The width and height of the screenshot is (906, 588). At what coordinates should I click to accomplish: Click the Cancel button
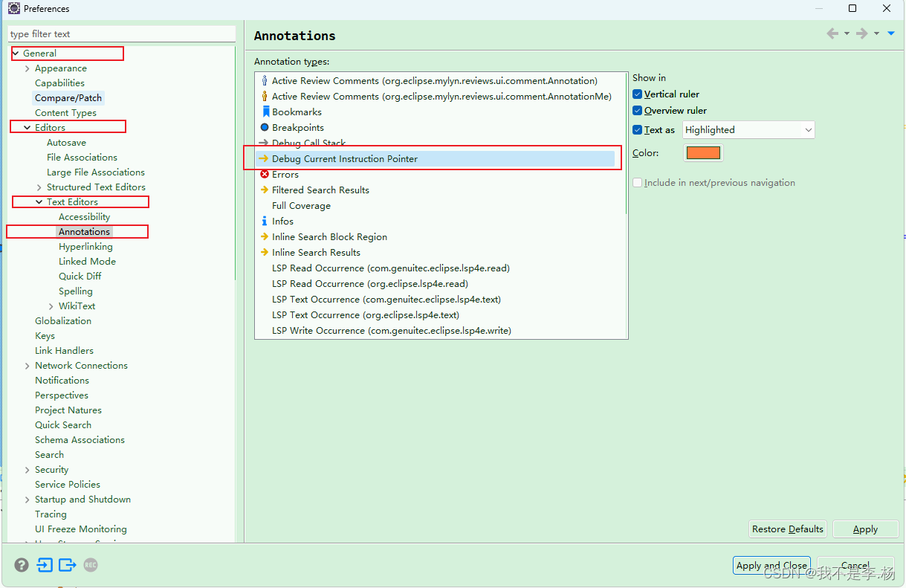click(855, 566)
